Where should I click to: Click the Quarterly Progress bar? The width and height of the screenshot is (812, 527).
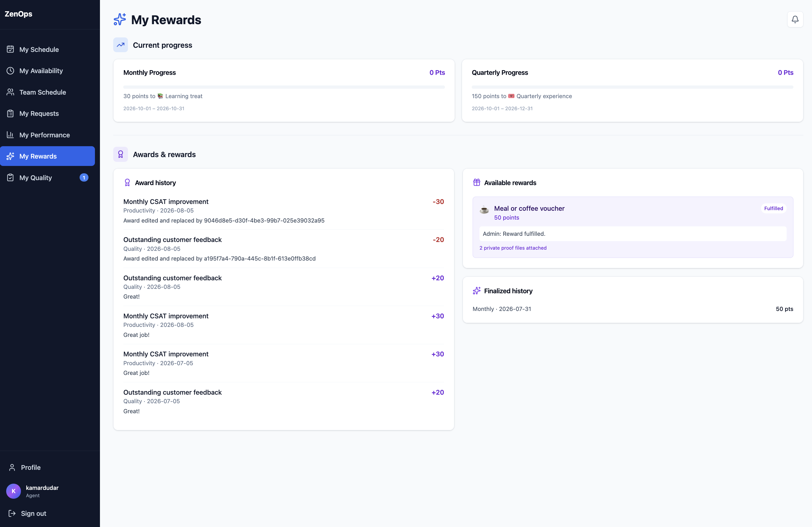(x=632, y=87)
